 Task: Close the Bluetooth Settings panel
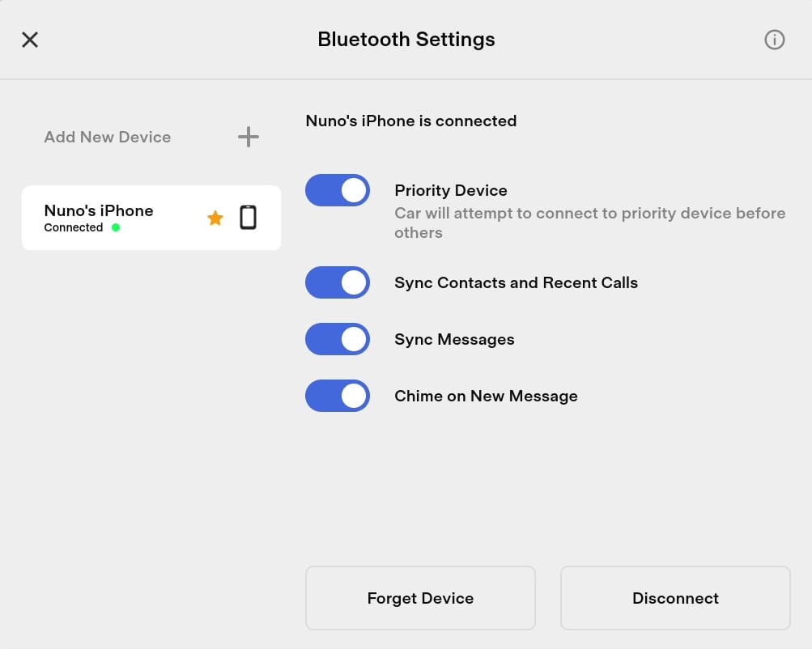tap(30, 40)
